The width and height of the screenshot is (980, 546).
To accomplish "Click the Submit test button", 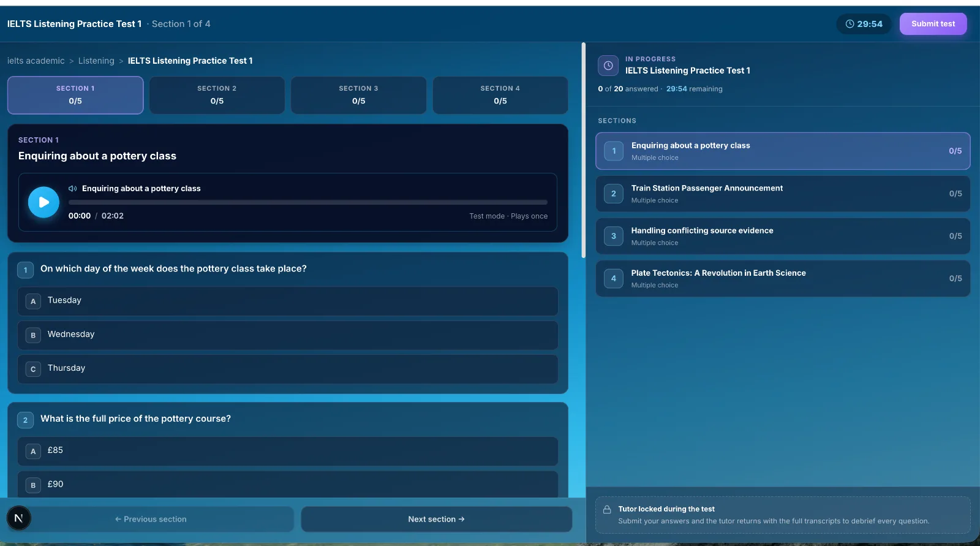I will [933, 24].
